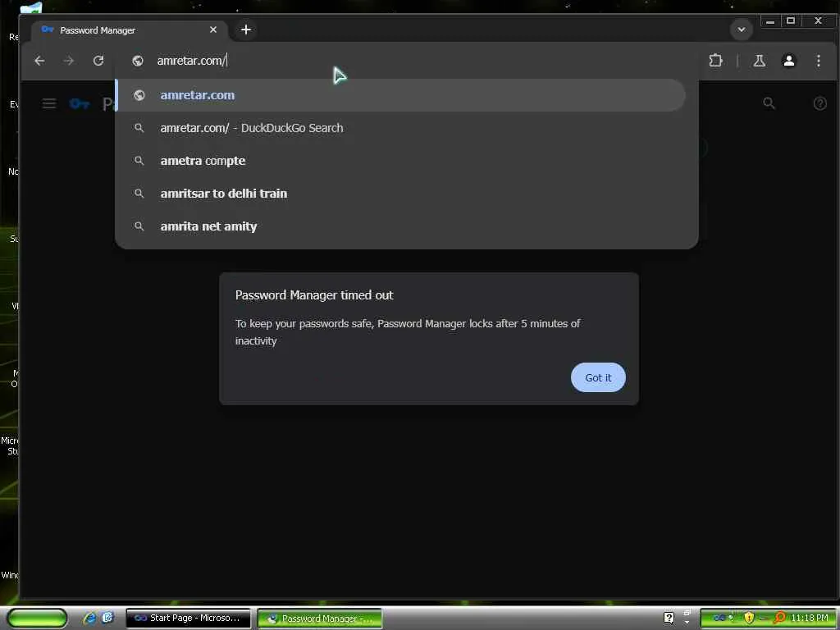Open the Password Manager help icon
This screenshot has height=630, width=840.
(819, 103)
